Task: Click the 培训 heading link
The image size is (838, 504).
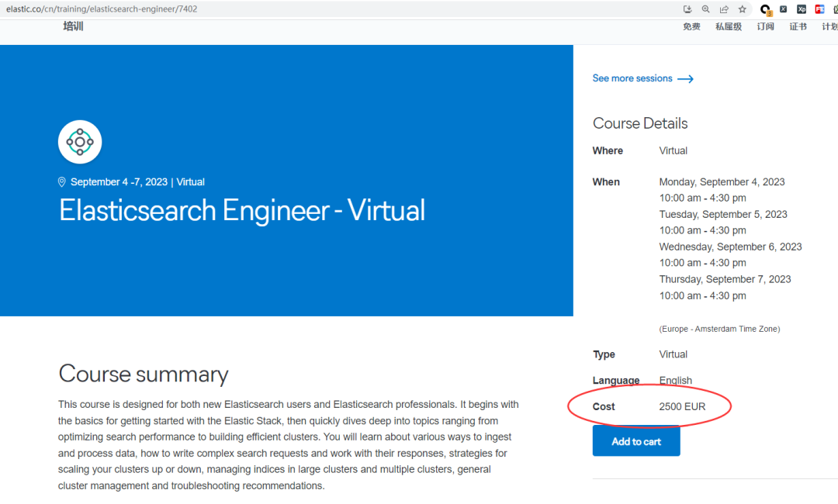Action: (73, 26)
